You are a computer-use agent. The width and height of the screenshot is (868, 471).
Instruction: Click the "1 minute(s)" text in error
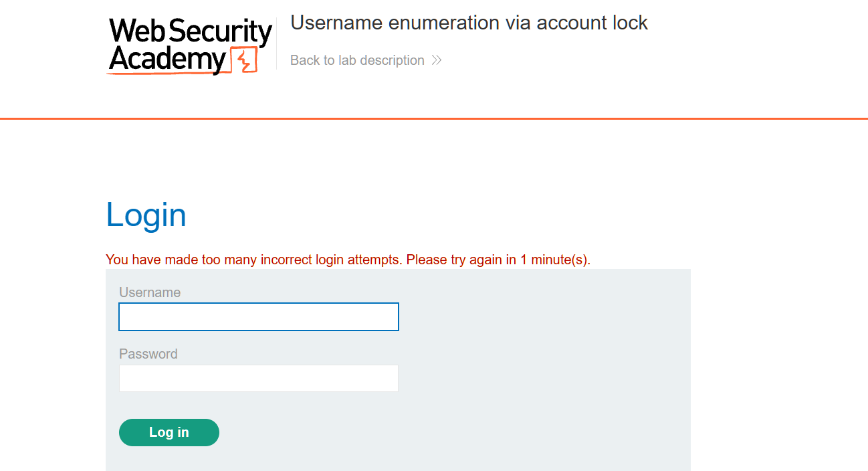554,260
